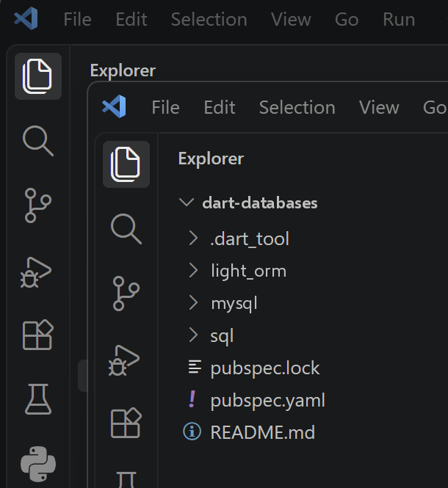Open Extensions icon in inner activity bar
This screenshot has width=448, height=488.
tap(126, 423)
